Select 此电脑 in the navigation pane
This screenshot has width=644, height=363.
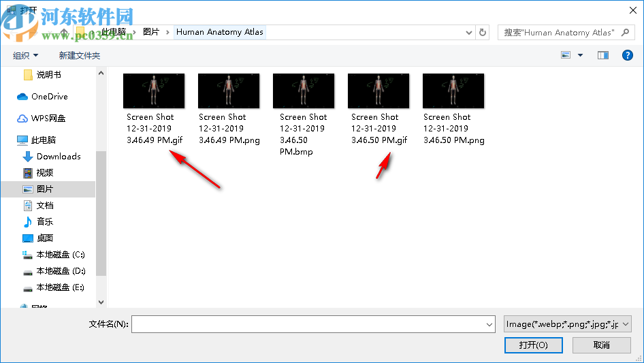pos(43,140)
